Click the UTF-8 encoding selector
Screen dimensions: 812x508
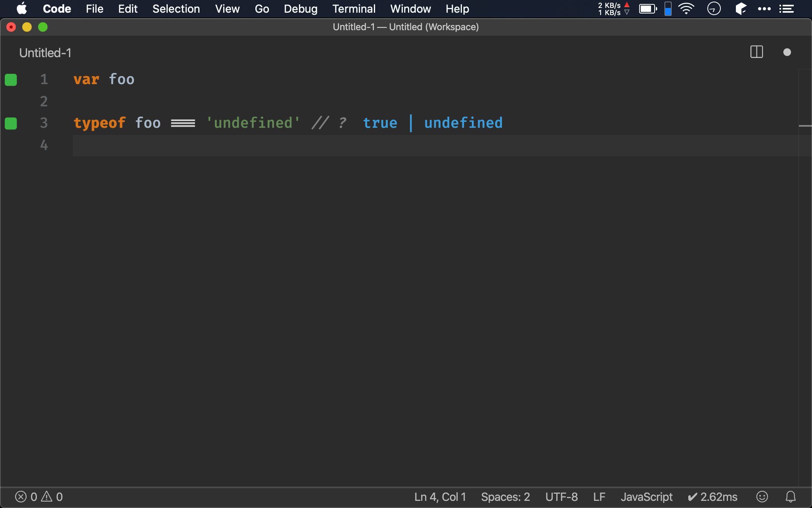tap(560, 497)
